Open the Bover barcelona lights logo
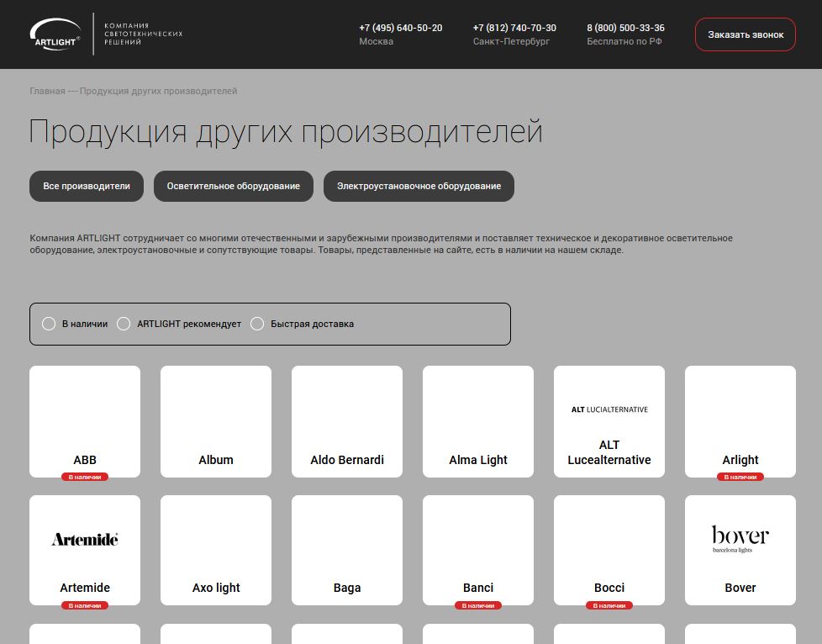Screen dimensions: 822x644 click(740, 539)
